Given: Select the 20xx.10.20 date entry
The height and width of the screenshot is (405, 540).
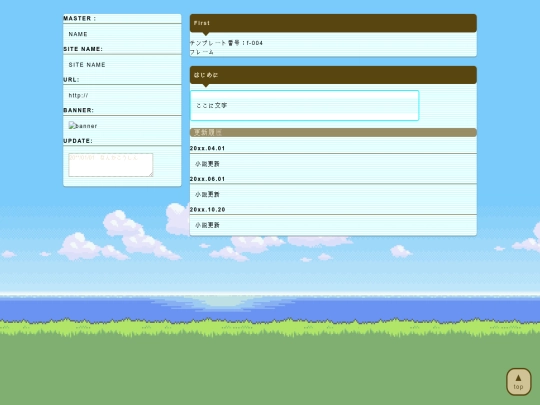Looking at the screenshot, I should (208, 210).
